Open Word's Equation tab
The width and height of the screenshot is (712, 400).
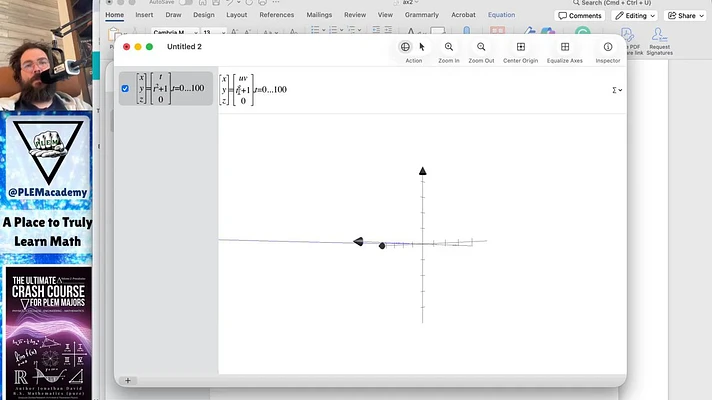coord(501,15)
